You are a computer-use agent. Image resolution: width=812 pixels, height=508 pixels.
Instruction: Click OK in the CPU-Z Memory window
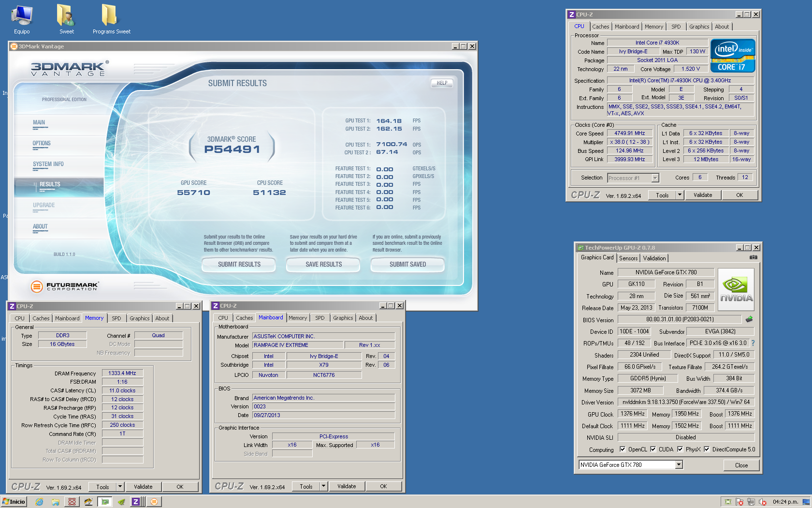(x=180, y=487)
